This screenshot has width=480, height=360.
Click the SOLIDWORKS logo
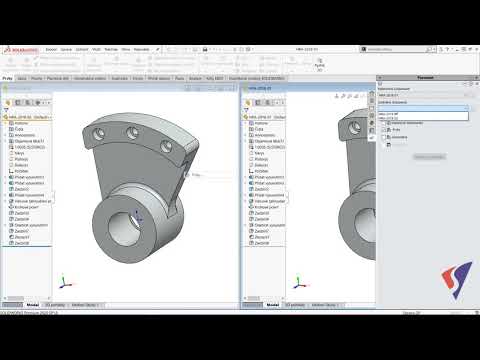coord(21,50)
